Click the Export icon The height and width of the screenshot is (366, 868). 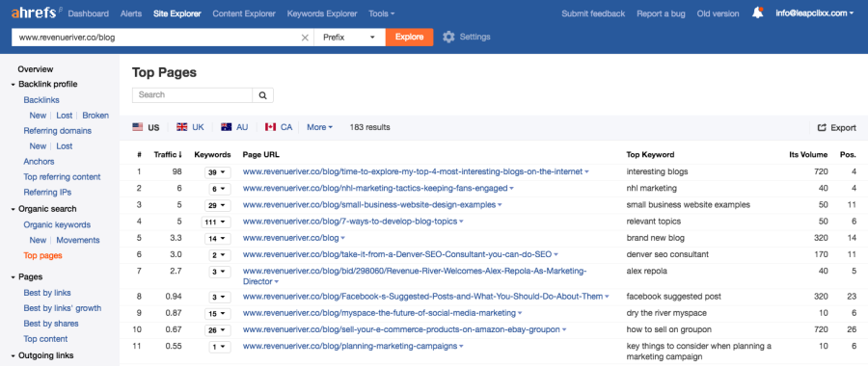822,128
